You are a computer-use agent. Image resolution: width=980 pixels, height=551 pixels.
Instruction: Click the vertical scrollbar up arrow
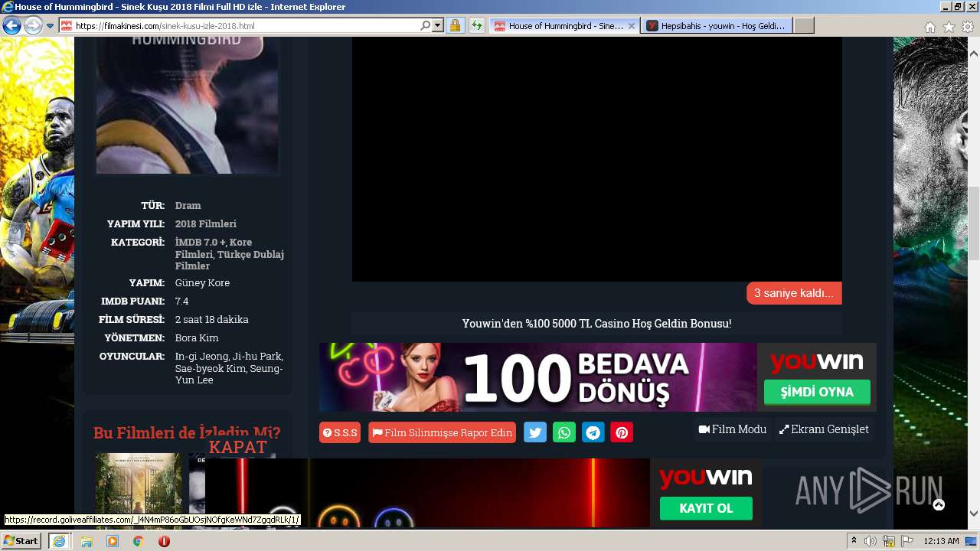point(974,54)
